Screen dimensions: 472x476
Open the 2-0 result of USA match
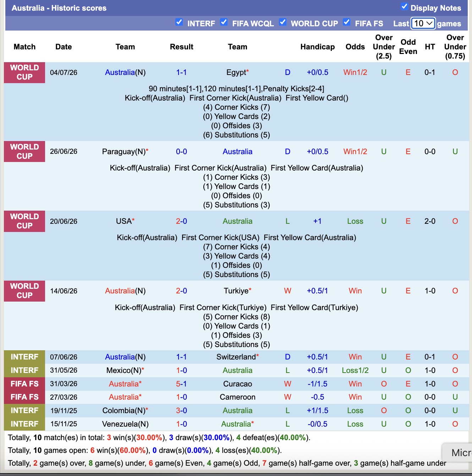[181, 221]
